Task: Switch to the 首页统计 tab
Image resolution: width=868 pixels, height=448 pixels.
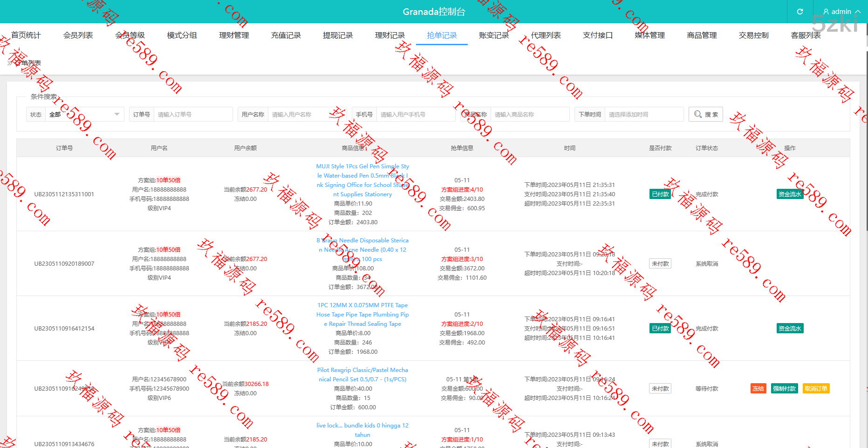Action: pyautogui.click(x=26, y=35)
